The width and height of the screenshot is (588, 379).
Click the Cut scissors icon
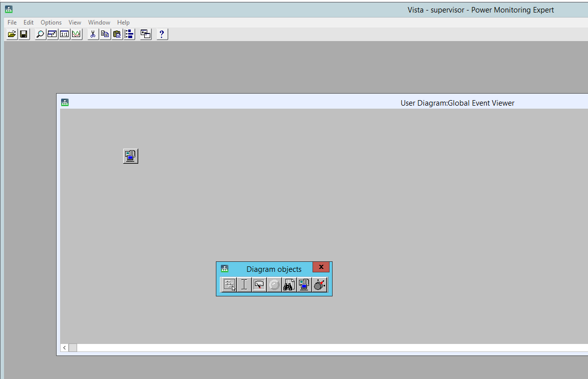tap(93, 35)
